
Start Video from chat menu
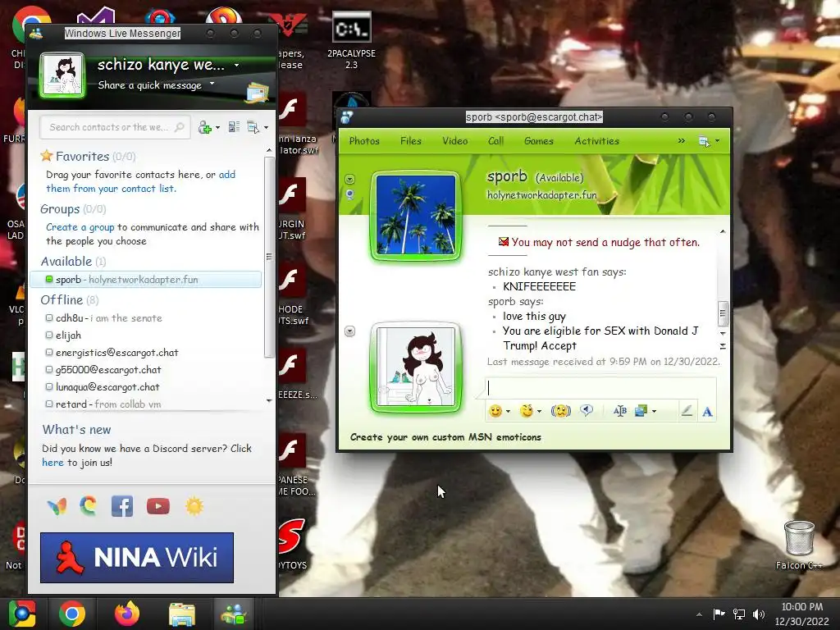pyautogui.click(x=454, y=141)
